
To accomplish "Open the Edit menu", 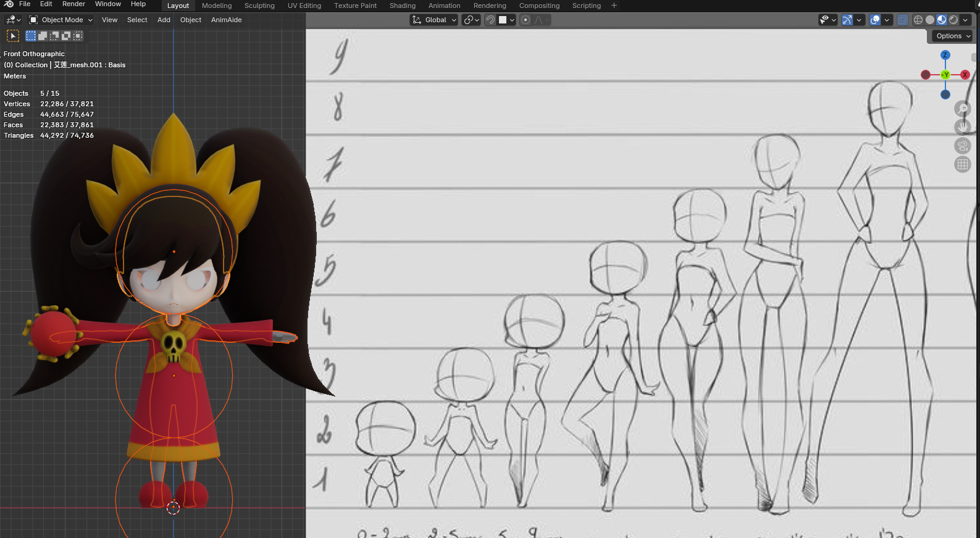I will pyautogui.click(x=46, y=4).
